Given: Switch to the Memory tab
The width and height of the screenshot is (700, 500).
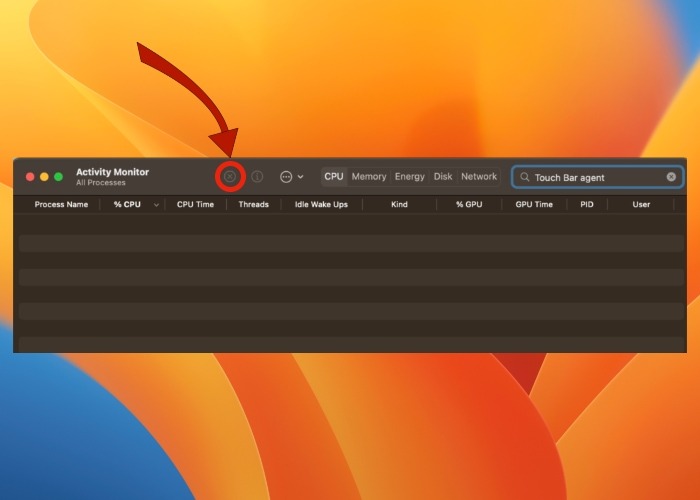Looking at the screenshot, I should [369, 176].
